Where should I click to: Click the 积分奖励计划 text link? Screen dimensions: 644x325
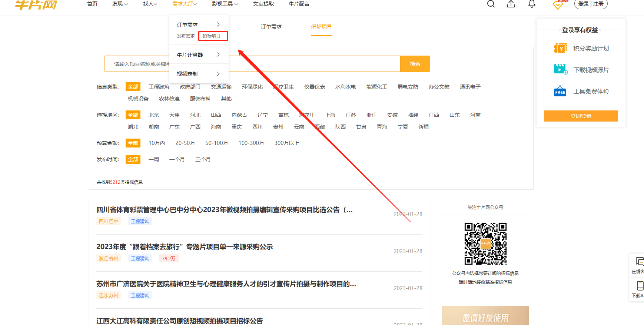click(591, 49)
